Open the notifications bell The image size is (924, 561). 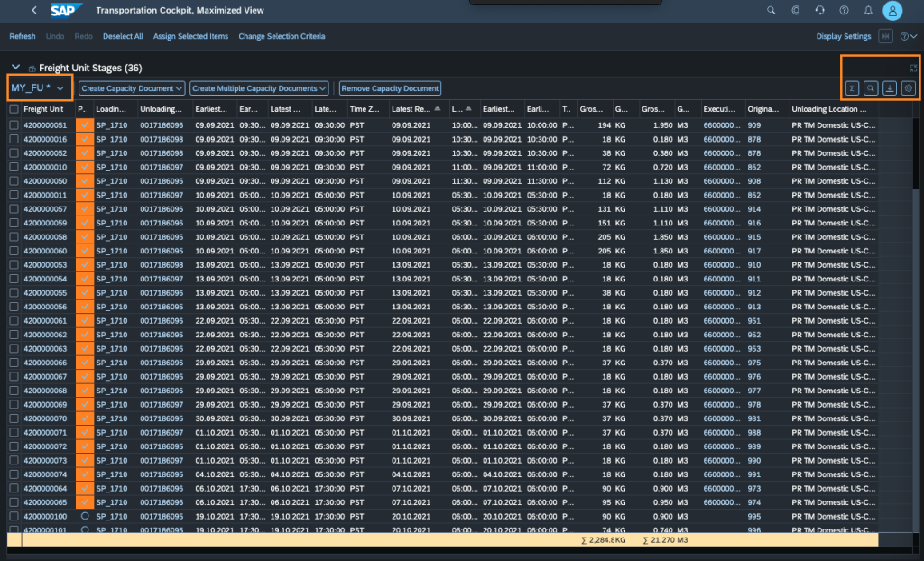coord(868,10)
